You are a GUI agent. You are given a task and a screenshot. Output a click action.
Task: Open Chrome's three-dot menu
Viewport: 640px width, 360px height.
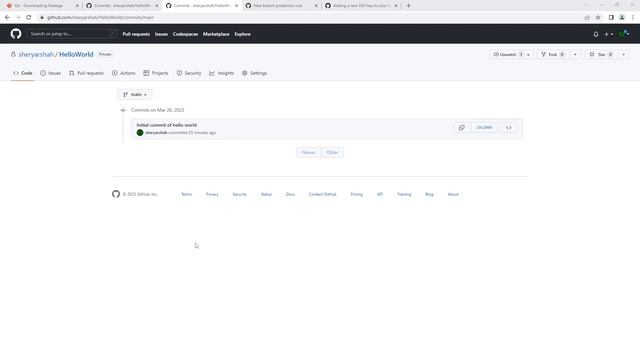(x=633, y=18)
